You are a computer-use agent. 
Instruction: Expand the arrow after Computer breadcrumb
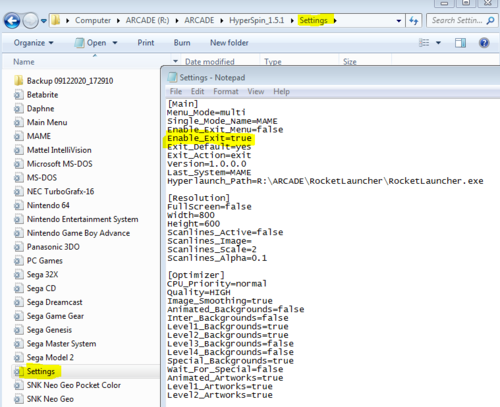[x=118, y=21]
